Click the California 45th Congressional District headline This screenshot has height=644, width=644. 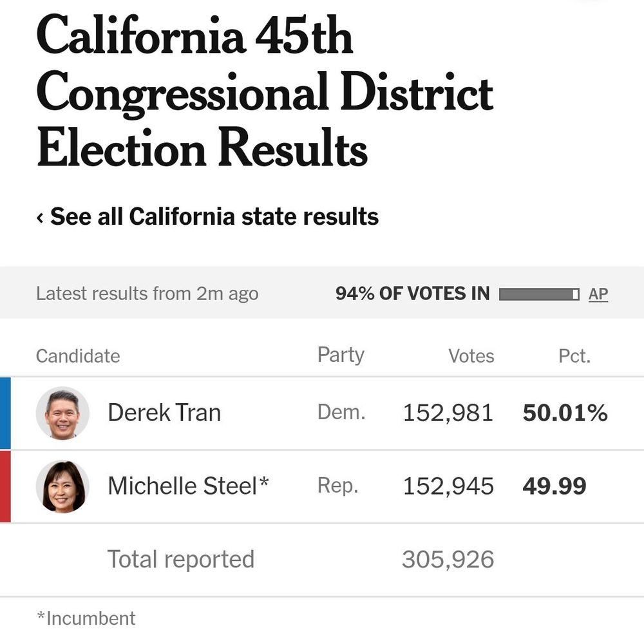pos(265,93)
